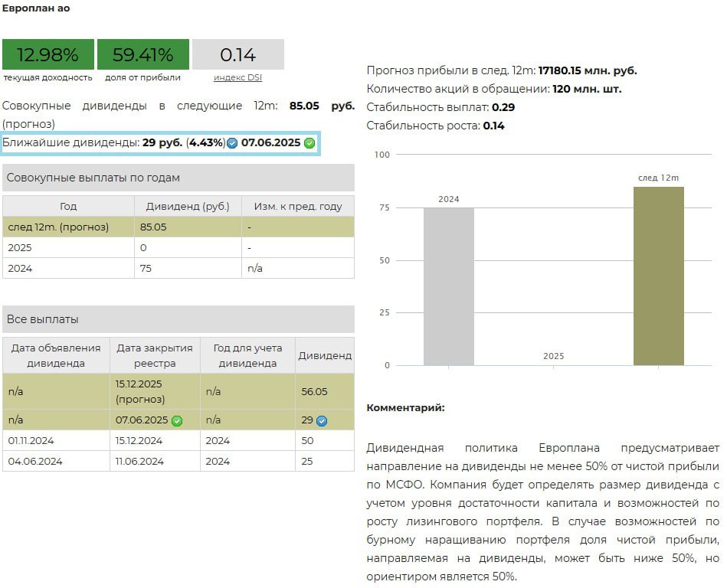Click 'Дата закрытия реестра' column header
Viewport: 727px width, 588px height.
tap(155, 355)
